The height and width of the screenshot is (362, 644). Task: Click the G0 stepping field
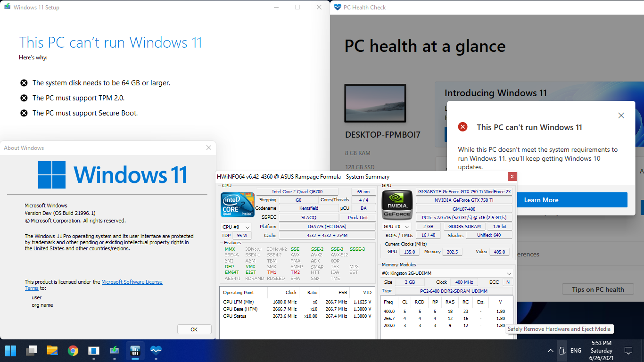click(x=298, y=200)
